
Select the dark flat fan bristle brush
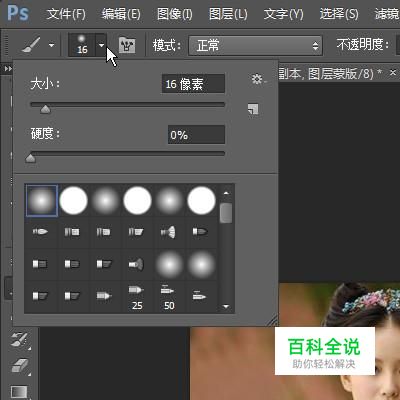tap(136, 264)
